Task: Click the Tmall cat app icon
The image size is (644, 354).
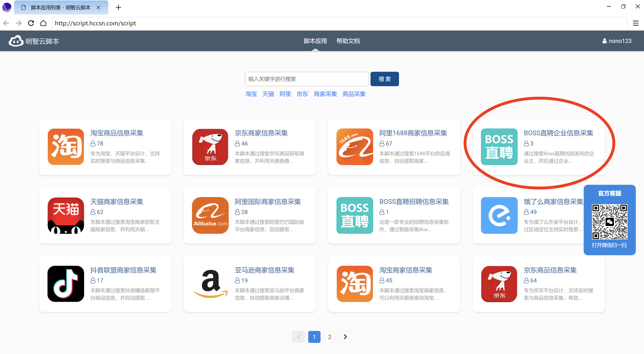Action: (x=66, y=215)
